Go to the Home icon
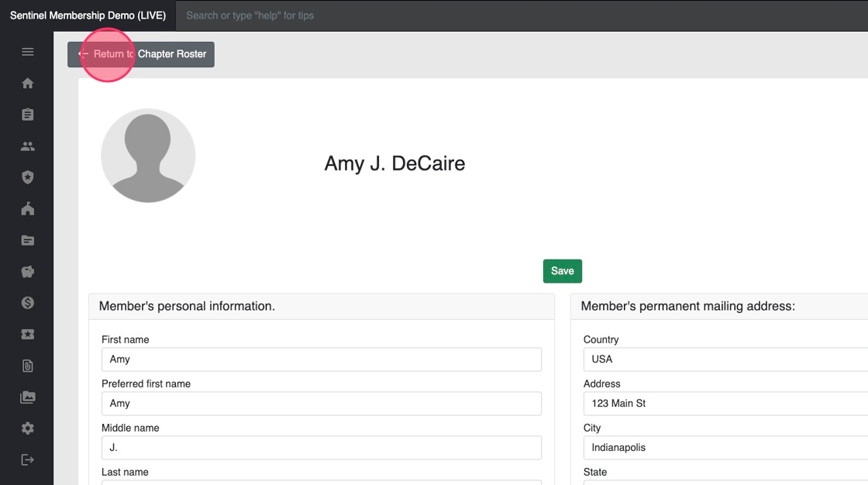 tap(28, 84)
